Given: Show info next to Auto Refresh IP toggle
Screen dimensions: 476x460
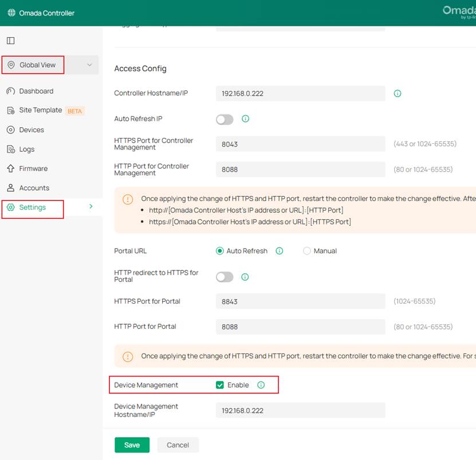Looking at the screenshot, I should (245, 119).
